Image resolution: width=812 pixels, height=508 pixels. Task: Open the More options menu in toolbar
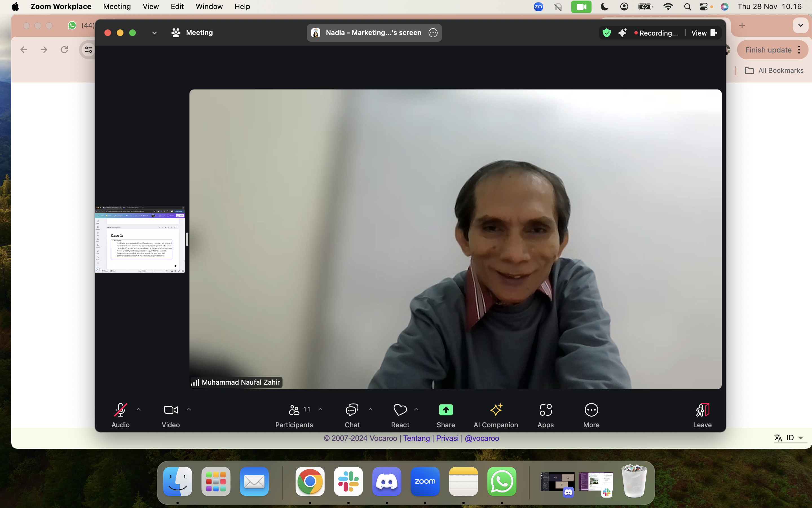point(591,416)
